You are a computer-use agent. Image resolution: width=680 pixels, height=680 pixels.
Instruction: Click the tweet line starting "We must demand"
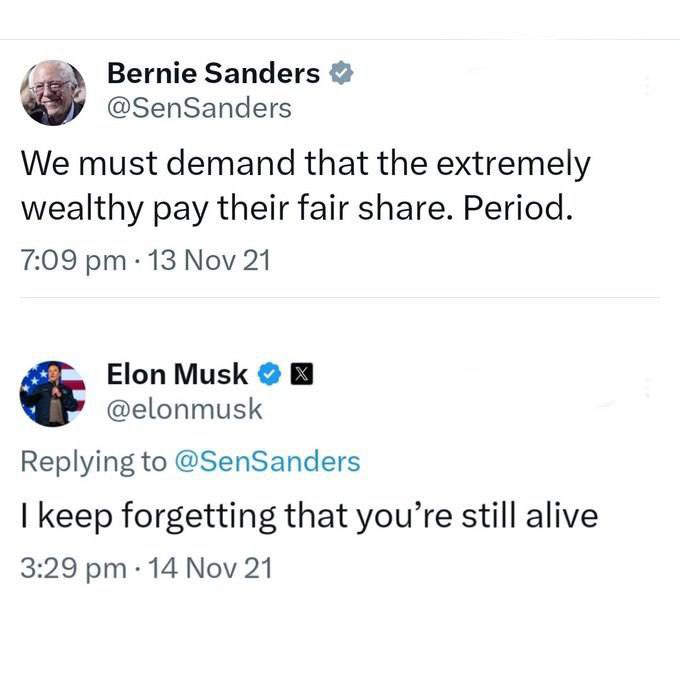pyautogui.click(x=305, y=162)
